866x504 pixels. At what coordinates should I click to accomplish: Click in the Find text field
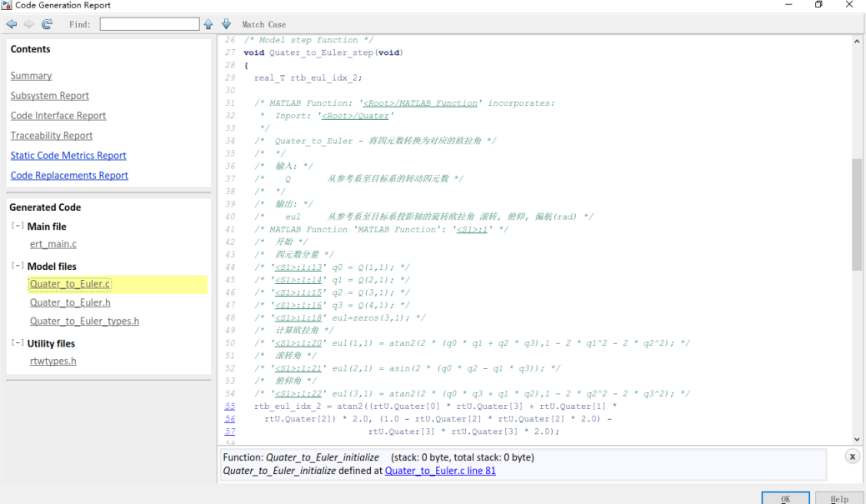coord(150,23)
